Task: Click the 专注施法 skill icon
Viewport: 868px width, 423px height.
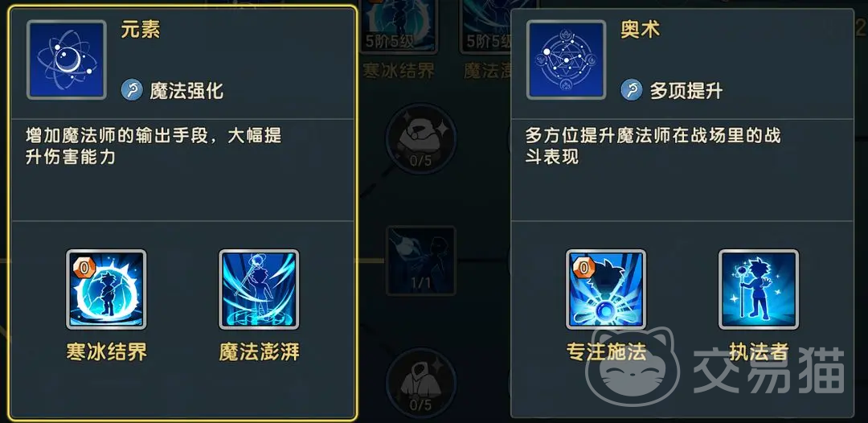Action: (x=606, y=289)
